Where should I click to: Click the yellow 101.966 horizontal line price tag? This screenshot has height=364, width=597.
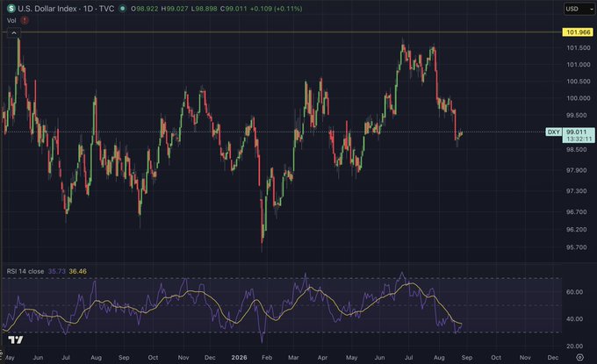(x=578, y=32)
